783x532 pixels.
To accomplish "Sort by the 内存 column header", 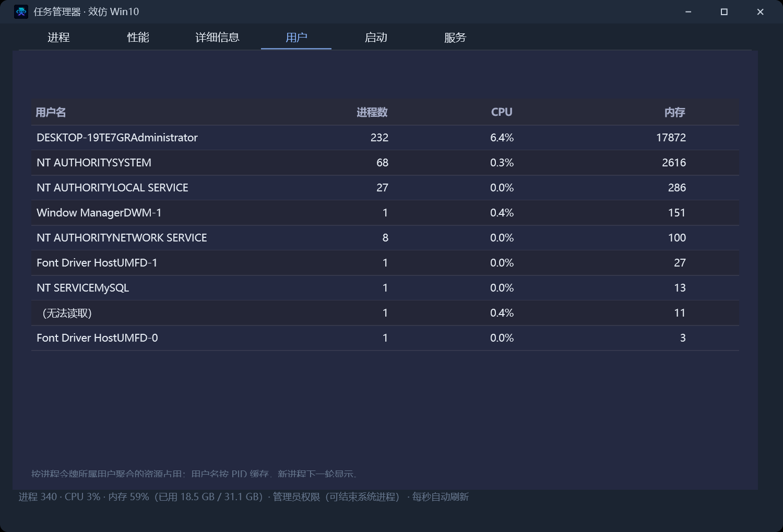I will 675,112.
